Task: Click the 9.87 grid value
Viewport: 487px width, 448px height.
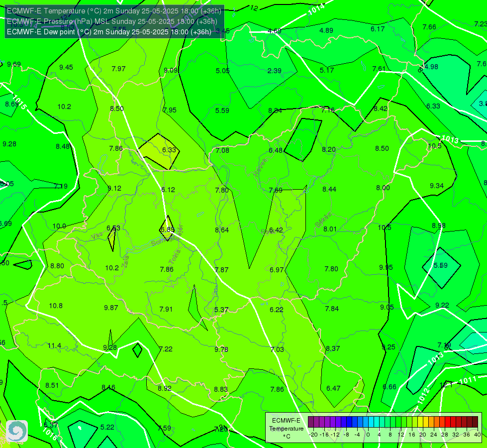Action: (x=111, y=308)
